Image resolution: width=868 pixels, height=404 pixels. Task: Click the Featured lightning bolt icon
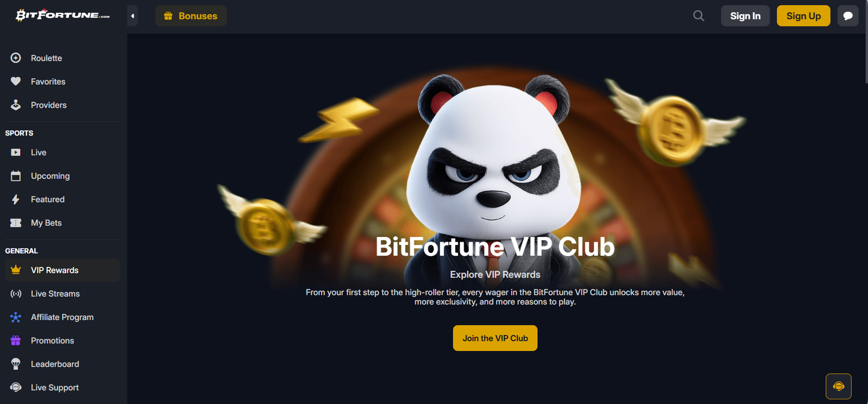click(16, 199)
